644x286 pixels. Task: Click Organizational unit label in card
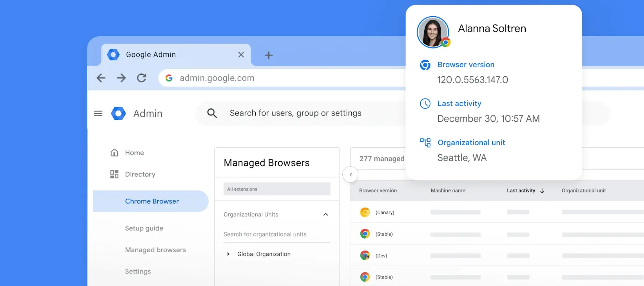tap(471, 142)
